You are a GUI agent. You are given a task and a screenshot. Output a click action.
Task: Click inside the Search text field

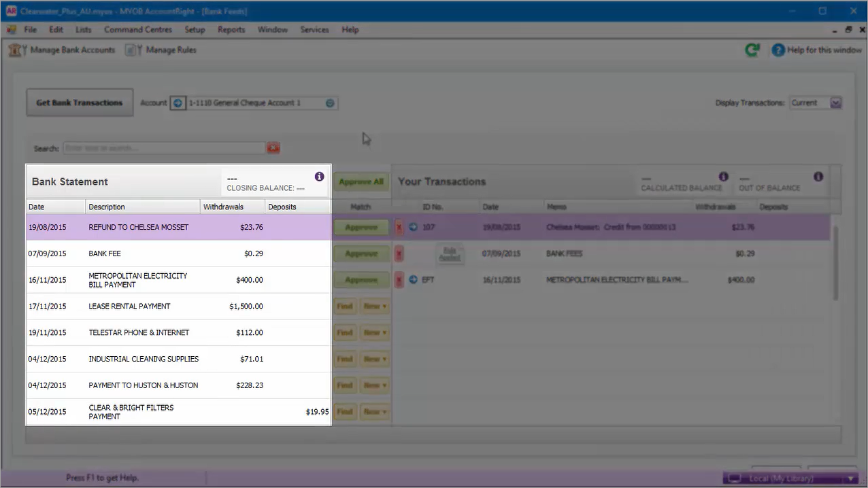point(163,148)
